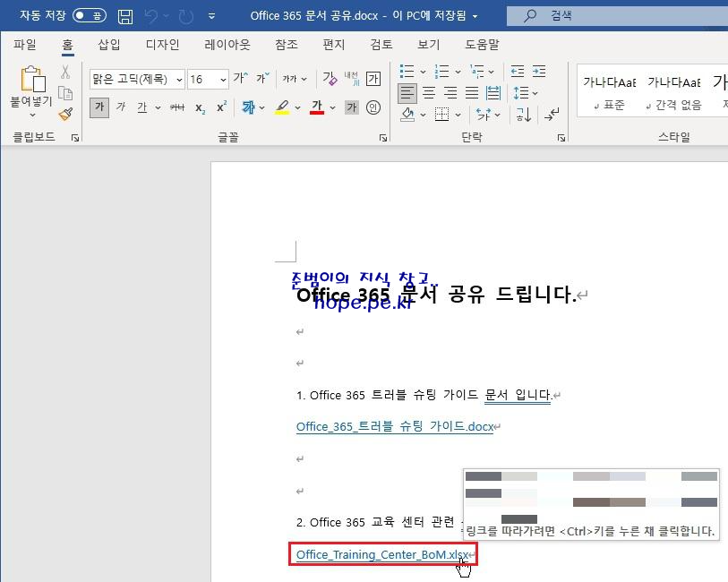Switch to the 디자인 tab
The height and width of the screenshot is (582, 728).
(x=162, y=45)
